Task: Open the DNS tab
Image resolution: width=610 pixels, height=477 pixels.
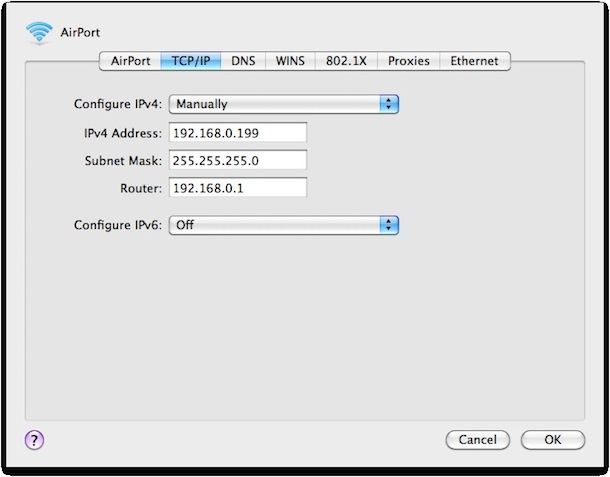Action: [x=243, y=61]
